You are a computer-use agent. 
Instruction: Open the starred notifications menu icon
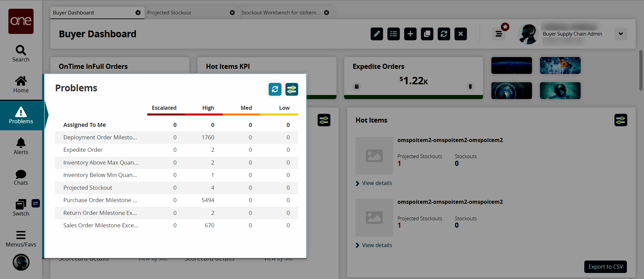pos(499,34)
